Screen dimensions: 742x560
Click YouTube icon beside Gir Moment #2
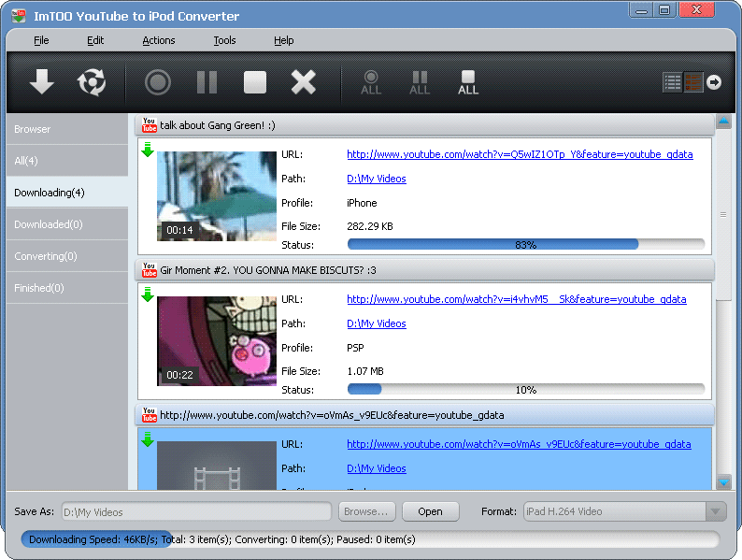pos(150,270)
